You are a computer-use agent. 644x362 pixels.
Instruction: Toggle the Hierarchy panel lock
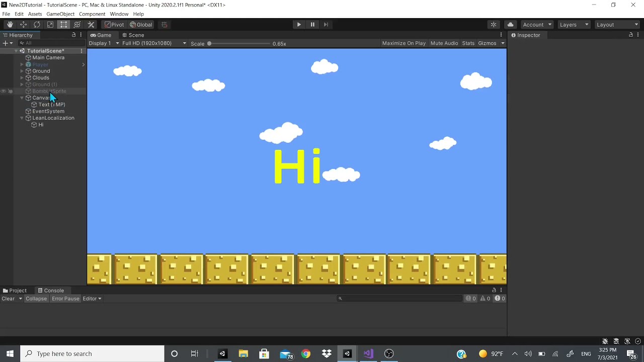coord(73,35)
